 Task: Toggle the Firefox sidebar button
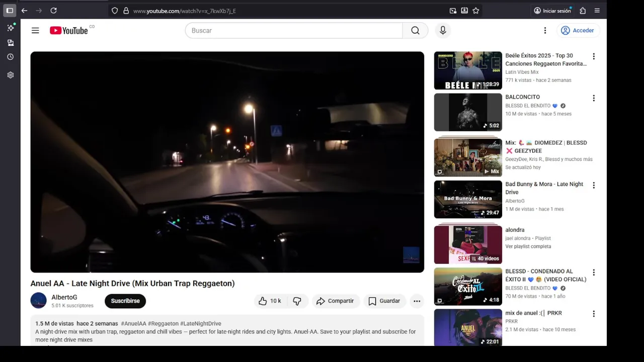click(x=10, y=11)
